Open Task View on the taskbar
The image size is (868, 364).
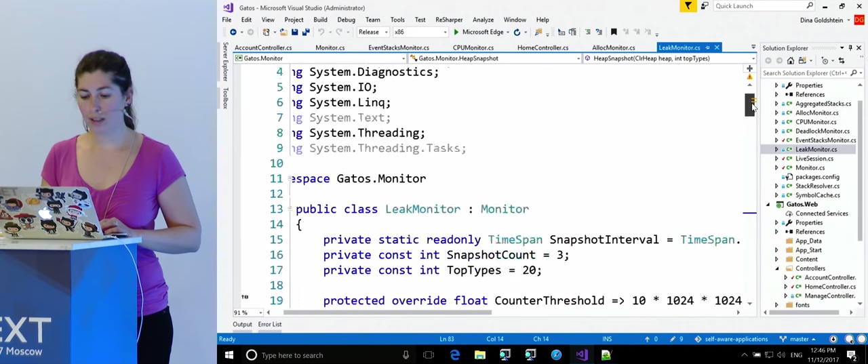pyautogui.click(x=429, y=355)
